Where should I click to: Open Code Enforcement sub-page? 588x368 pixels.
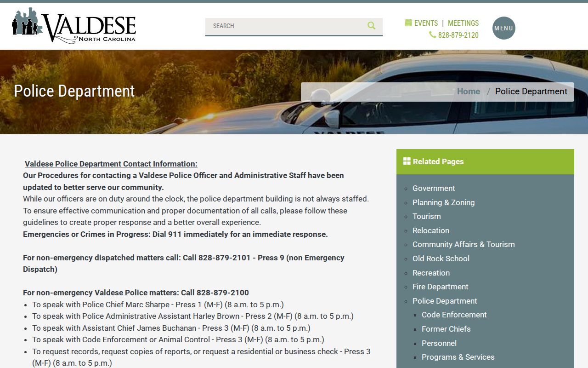454,315
